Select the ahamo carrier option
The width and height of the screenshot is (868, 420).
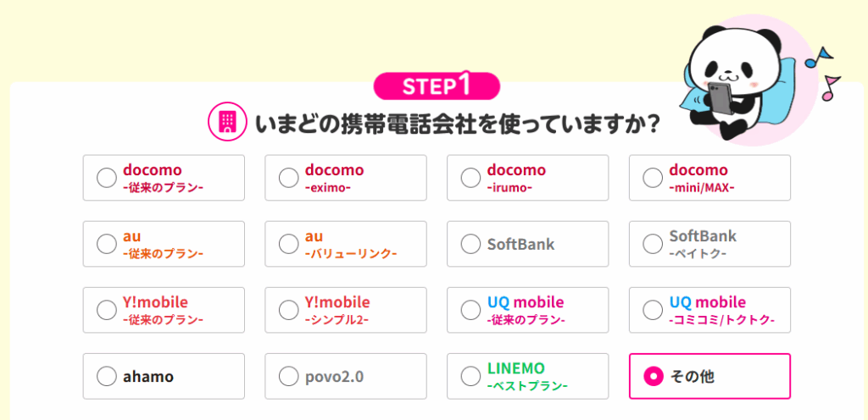tap(164, 376)
